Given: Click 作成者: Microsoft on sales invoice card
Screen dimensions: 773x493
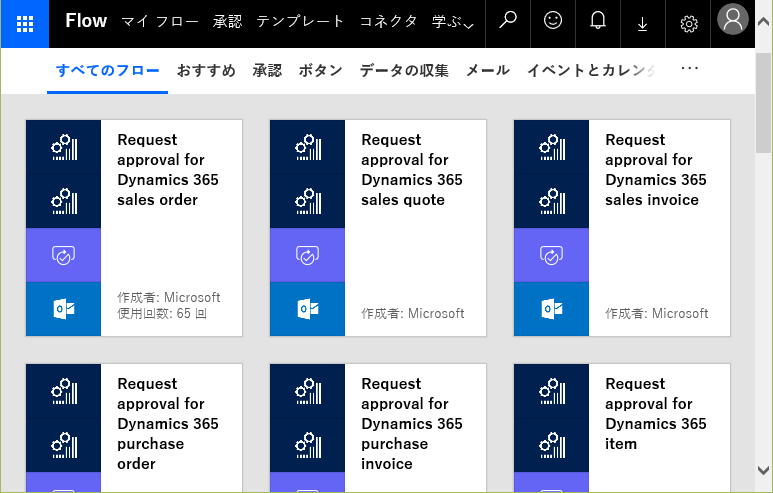Looking at the screenshot, I should point(657,314).
